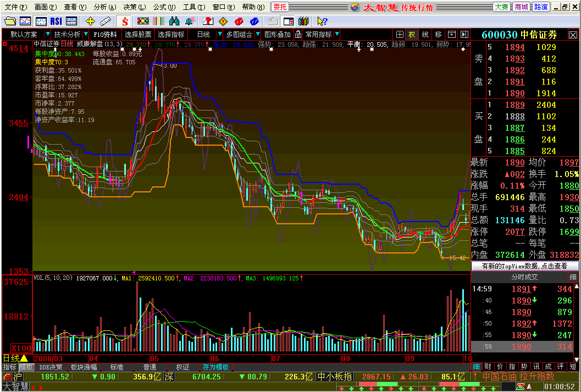
Task: Open the 公式(U) menu
Action: (164, 7)
